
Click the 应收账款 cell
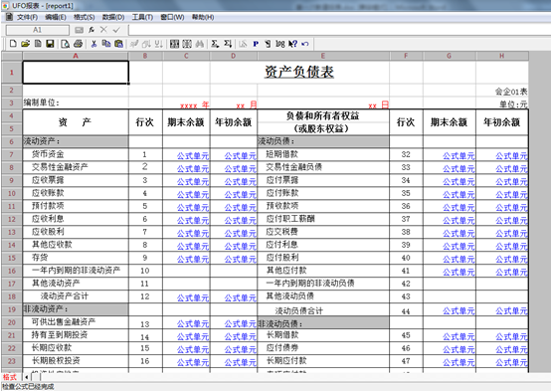(76, 193)
